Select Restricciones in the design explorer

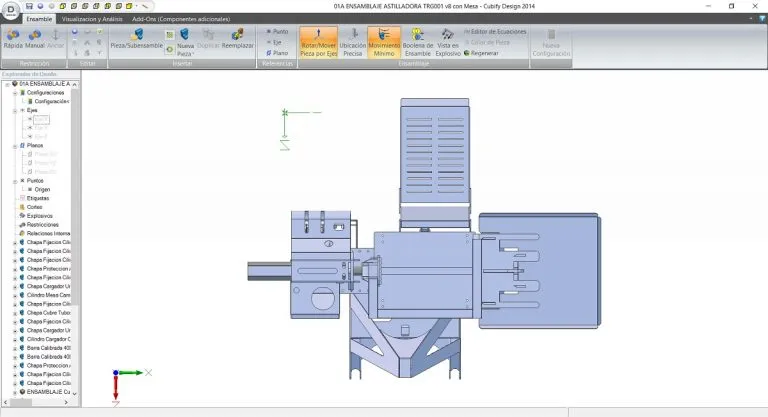click(44, 224)
